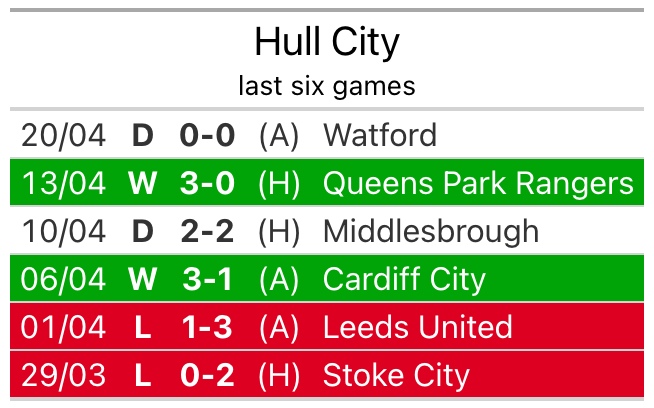Select the Stoke City match entry
654x408 pixels.
pyautogui.click(x=396, y=375)
